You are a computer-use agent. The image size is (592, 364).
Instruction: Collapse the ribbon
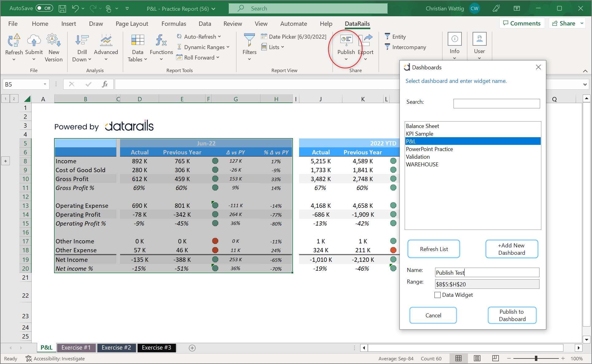[x=585, y=71]
